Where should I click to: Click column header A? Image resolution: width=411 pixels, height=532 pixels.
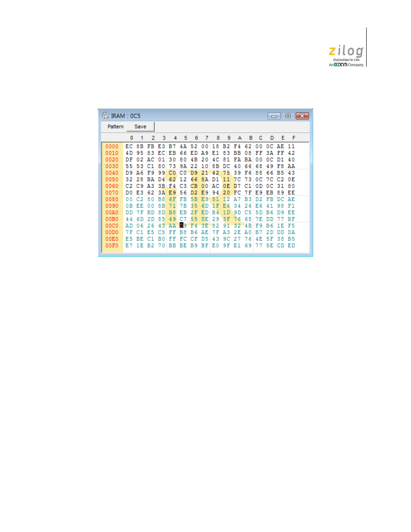240,138
